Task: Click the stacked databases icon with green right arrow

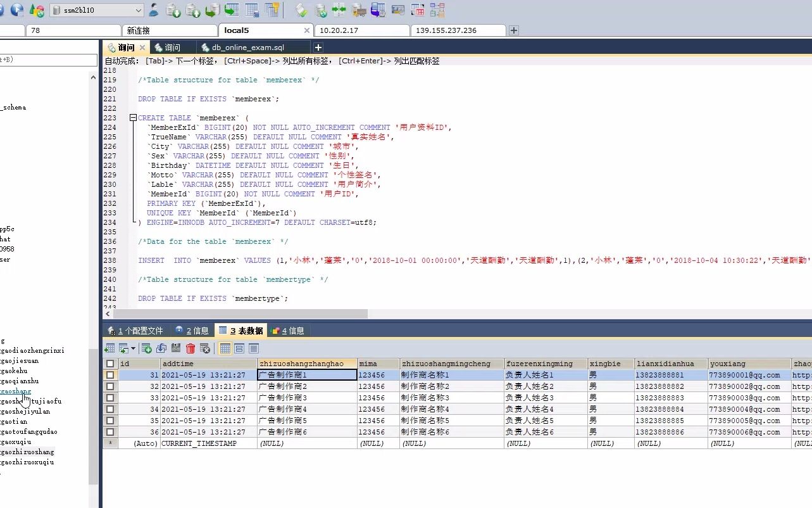Action: (213, 10)
